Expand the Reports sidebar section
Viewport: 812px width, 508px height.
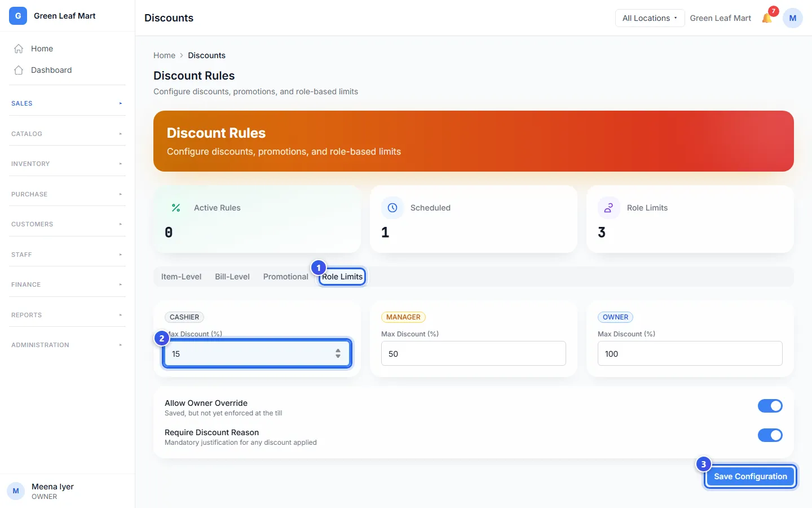coord(67,315)
